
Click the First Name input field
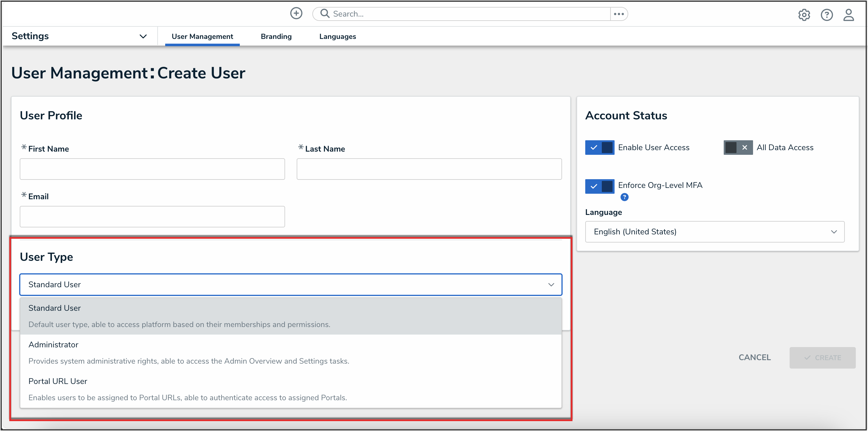152,169
